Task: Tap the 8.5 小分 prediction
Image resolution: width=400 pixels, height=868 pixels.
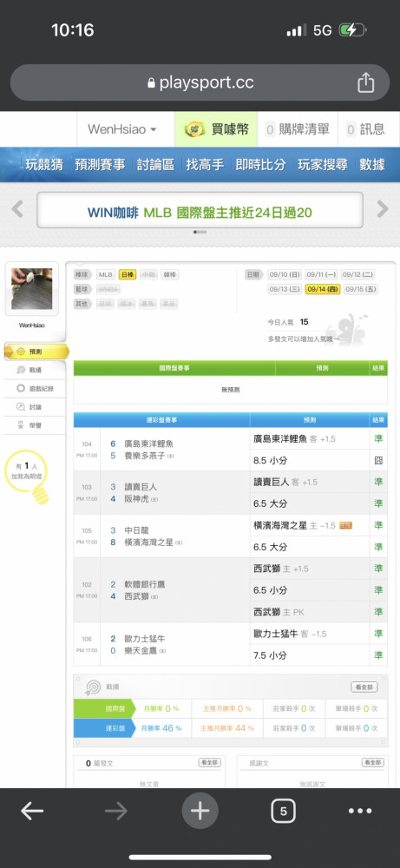Action: 271,461
